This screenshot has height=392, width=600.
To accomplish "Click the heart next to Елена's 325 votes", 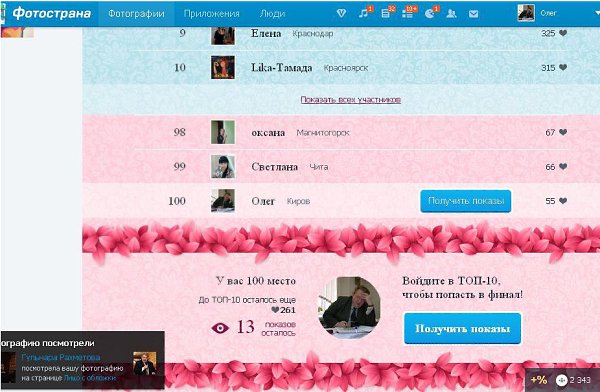I will point(563,33).
